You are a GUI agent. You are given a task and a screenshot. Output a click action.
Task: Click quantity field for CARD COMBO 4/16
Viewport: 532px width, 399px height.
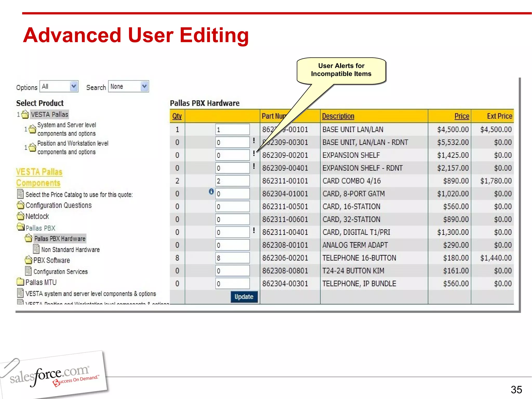coord(232,181)
